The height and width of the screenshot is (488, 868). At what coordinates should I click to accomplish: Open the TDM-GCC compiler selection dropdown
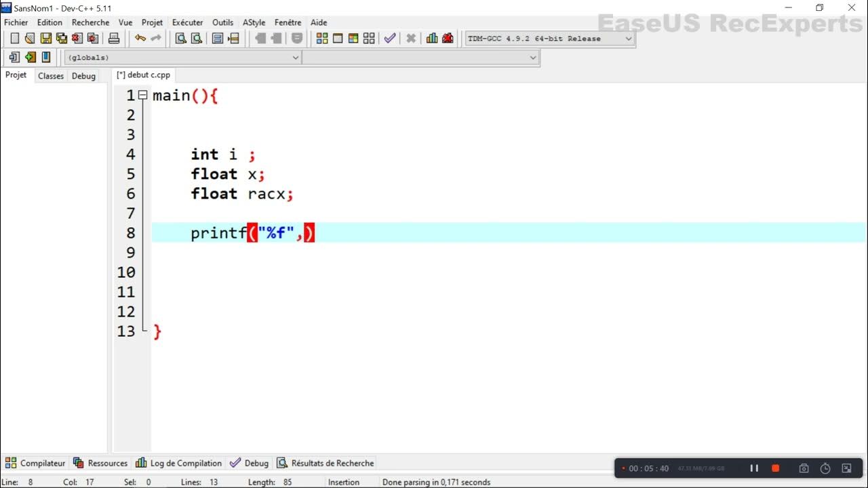coord(549,39)
